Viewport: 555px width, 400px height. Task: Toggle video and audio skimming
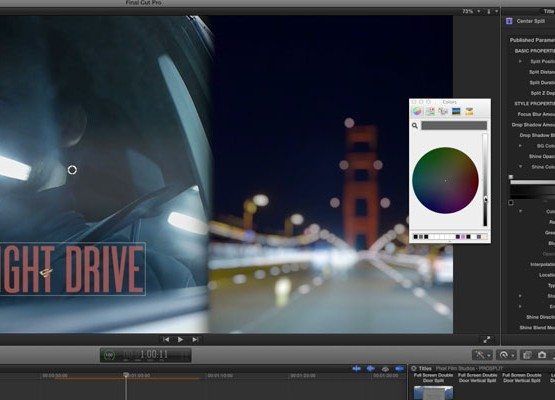coord(356,369)
